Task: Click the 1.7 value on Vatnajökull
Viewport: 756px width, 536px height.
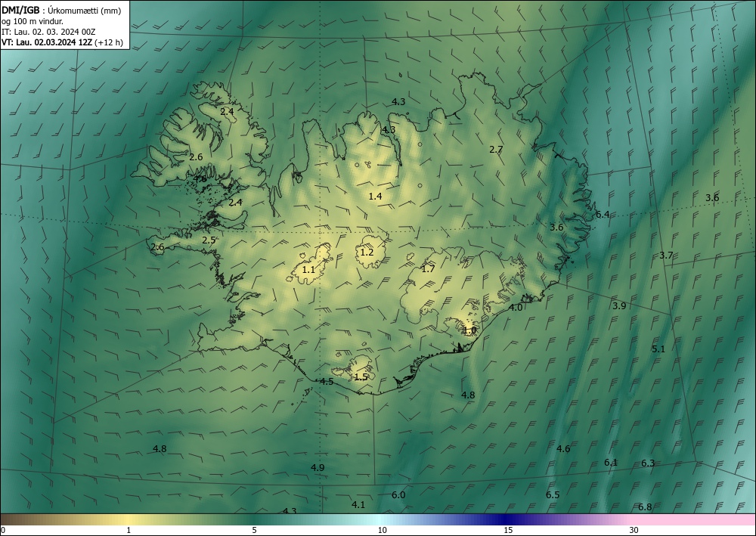Action: tap(428, 269)
